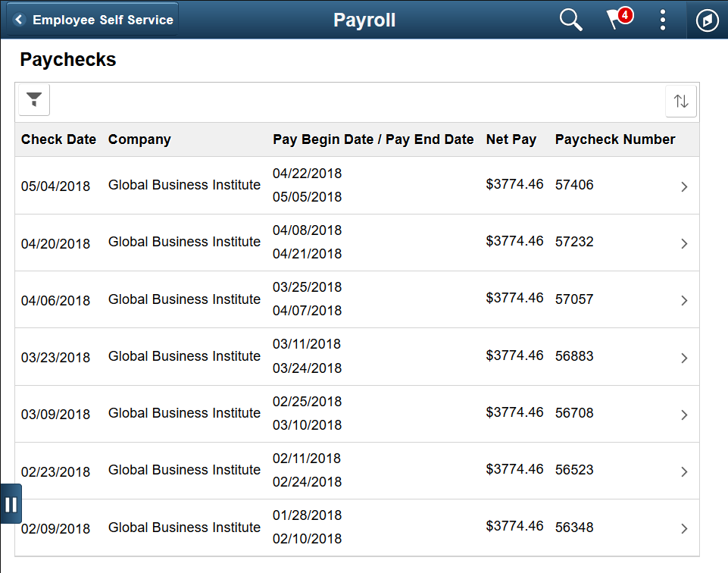Click pay begin date 01/28/2018

(308, 515)
